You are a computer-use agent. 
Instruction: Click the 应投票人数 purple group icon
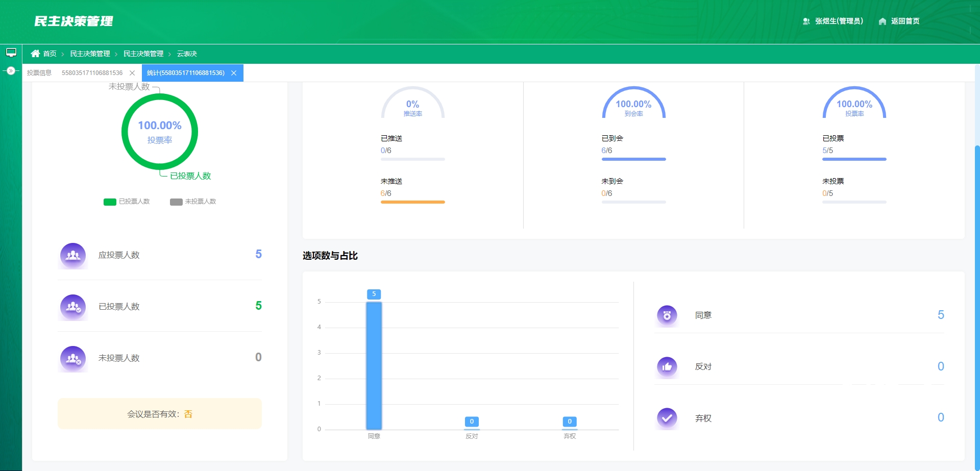pos(73,255)
